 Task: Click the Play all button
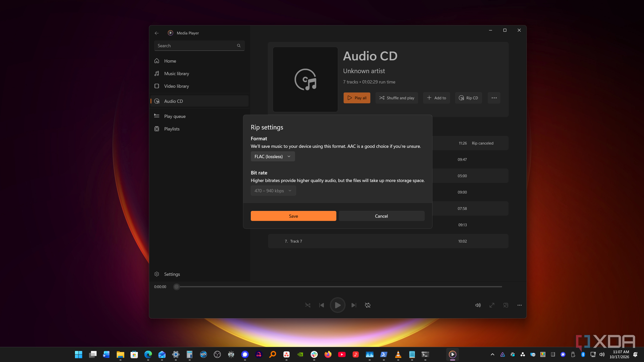point(357,98)
